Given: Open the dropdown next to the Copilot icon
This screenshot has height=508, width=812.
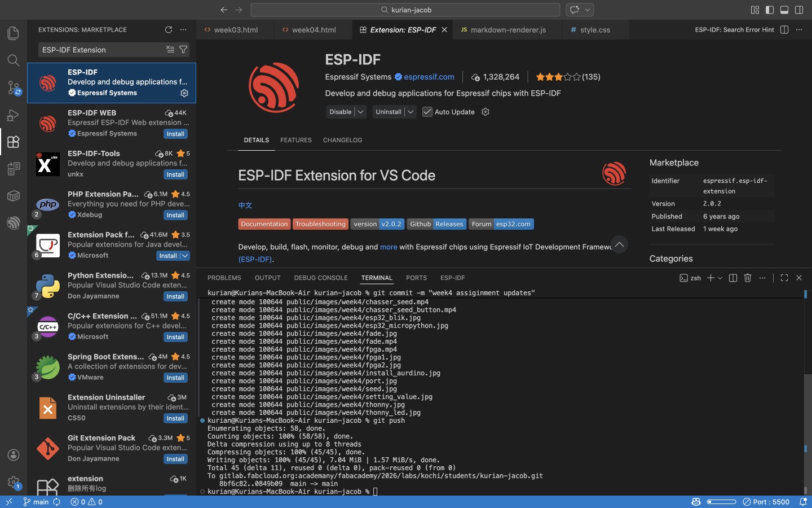Looking at the screenshot, I should pos(588,10).
